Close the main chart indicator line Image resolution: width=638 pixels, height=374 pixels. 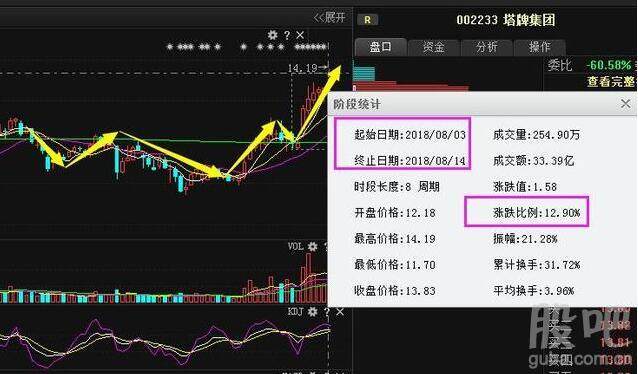pyautogui.click(x=300, y=35)
